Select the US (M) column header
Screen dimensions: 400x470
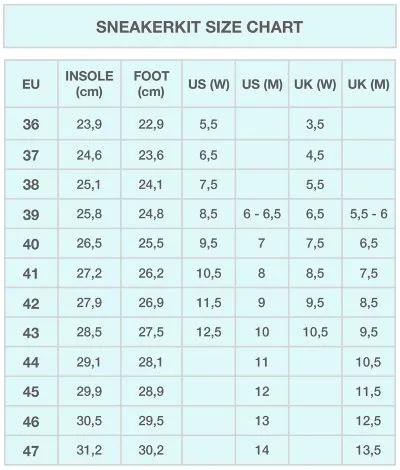tap(262, 84)
